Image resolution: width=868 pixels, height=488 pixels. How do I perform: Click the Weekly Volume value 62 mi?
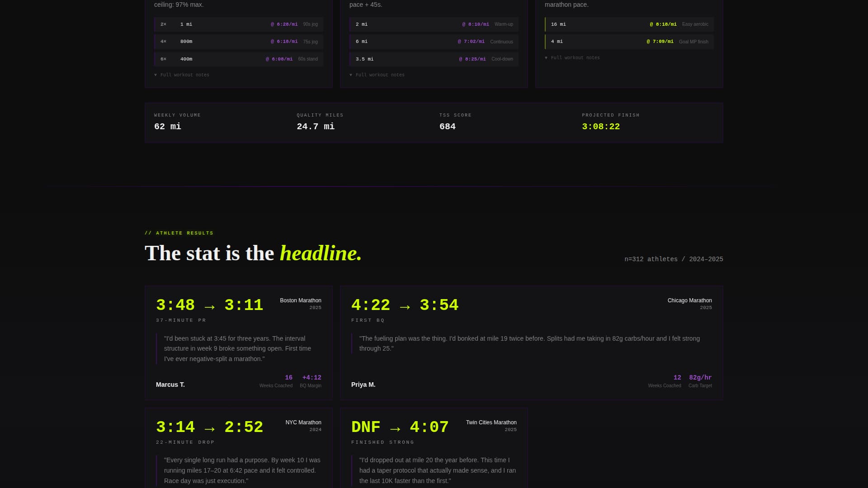click(168, 127)
